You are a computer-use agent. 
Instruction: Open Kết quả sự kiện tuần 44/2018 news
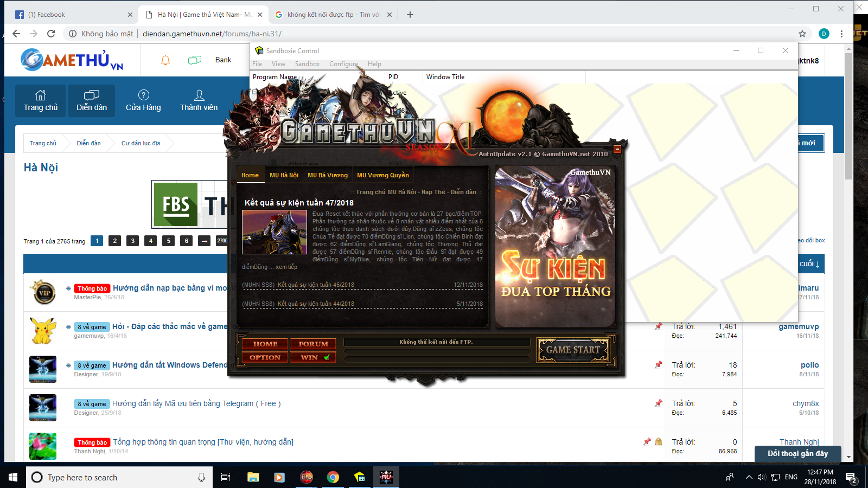(x=316, y=304)
